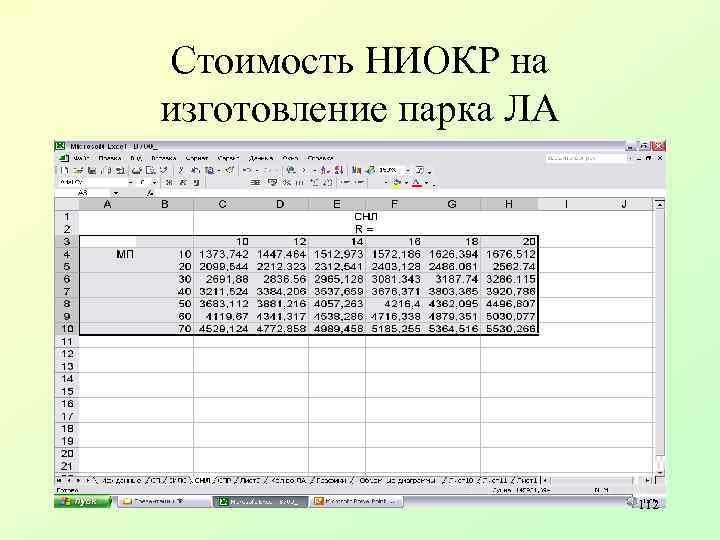This screenshot has width=720, height=540.
Task: Switch to the Кол-во ЛА sheet tab
Action: (x=289, y=481)
